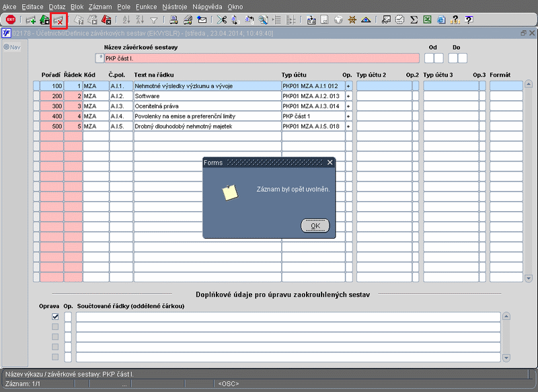Click the asterisk button beside PKP část I.
The height and width of the screenshot is (392, 538).
[x=100, y=58]
